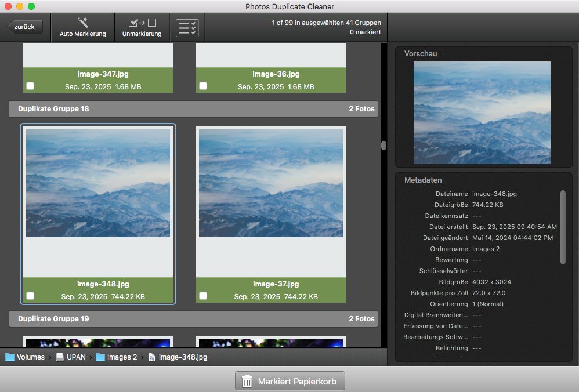
Task: Check the checkbox under image-348.jpg
Action: pos(30,296)
